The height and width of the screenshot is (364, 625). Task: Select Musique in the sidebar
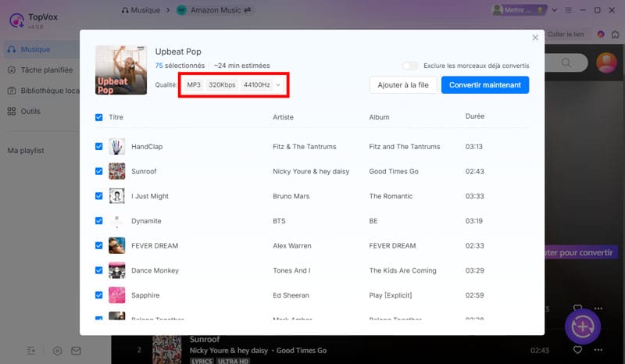pos(41,49)
